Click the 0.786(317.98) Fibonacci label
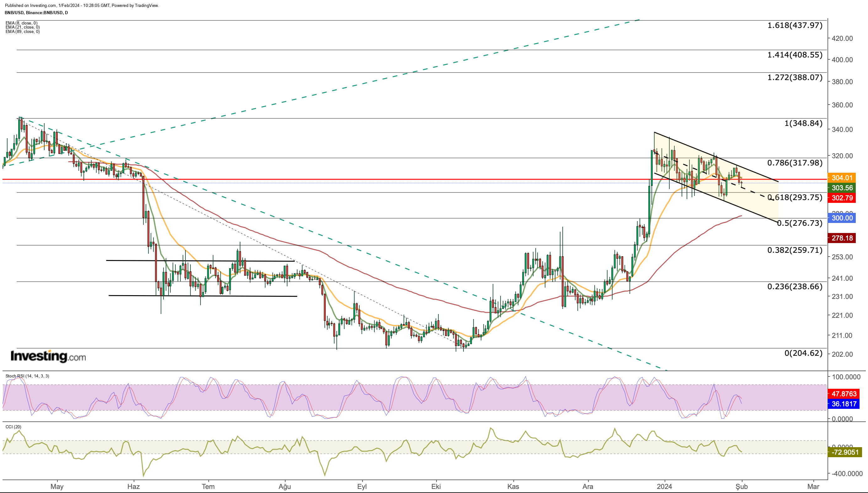This screenshot has height=493, width=868. pyautogui.click(x=795, y=163)
